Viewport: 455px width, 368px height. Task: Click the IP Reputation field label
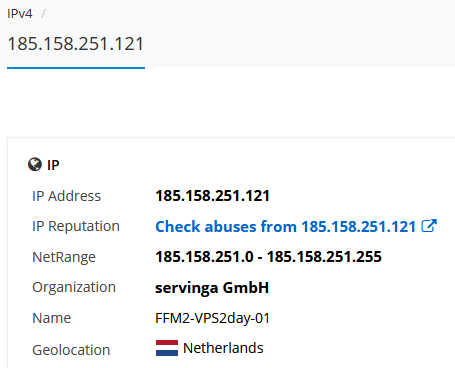coord(76,226)
